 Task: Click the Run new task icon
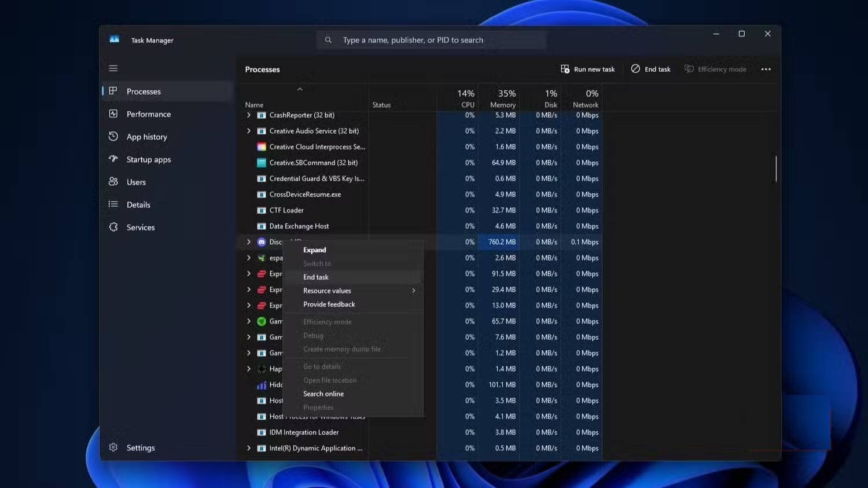coord(565,69)
